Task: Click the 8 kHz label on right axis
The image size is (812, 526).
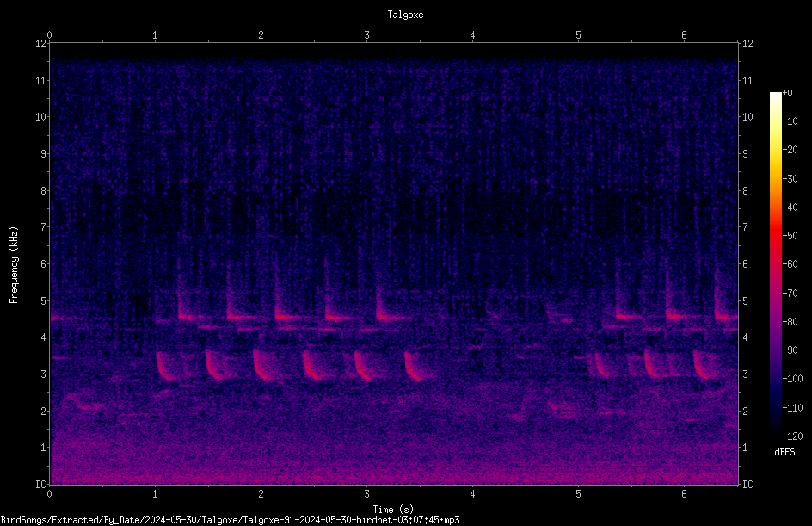Action: pos(746,191)
